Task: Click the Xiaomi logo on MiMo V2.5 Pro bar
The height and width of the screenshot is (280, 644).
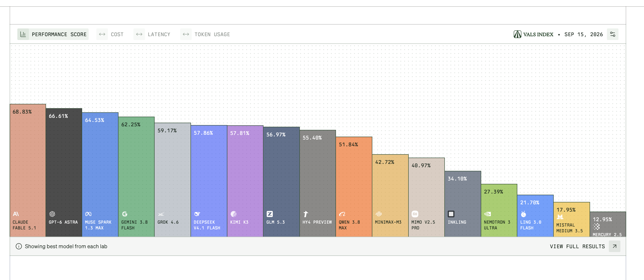Action: [415, 214]
